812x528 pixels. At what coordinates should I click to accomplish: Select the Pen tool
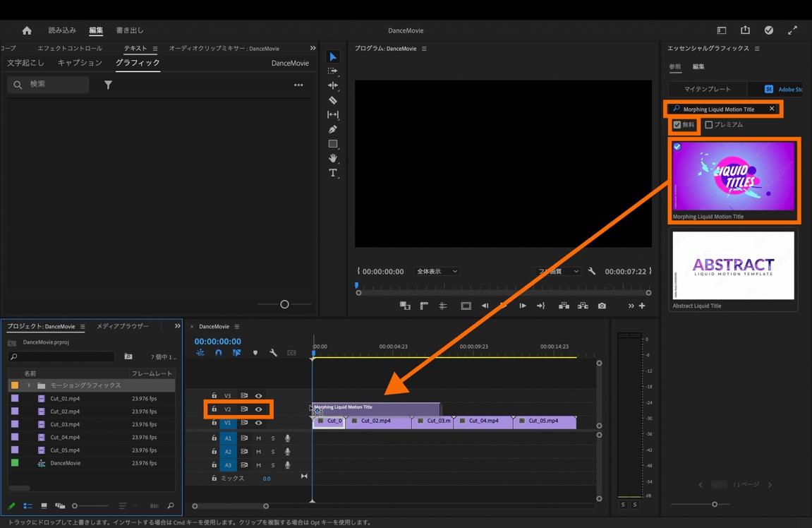tap(333, 129)
